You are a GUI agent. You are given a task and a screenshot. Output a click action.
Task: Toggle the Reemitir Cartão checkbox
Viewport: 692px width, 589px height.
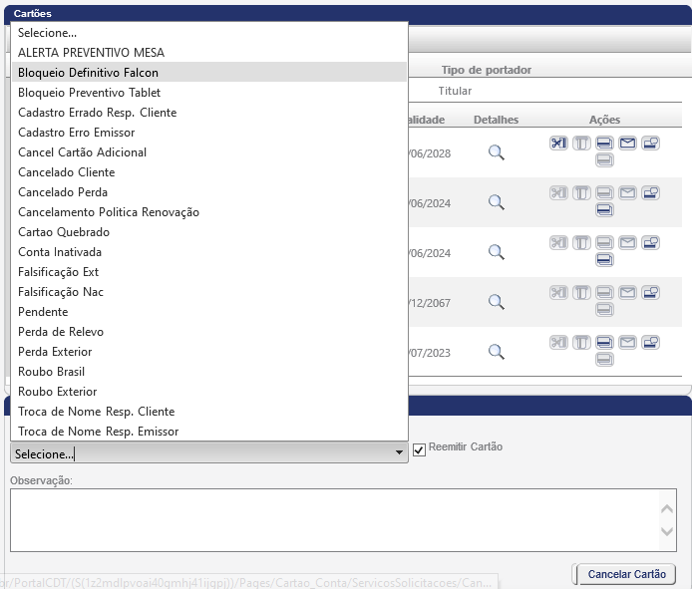click(x=420, y=450)
